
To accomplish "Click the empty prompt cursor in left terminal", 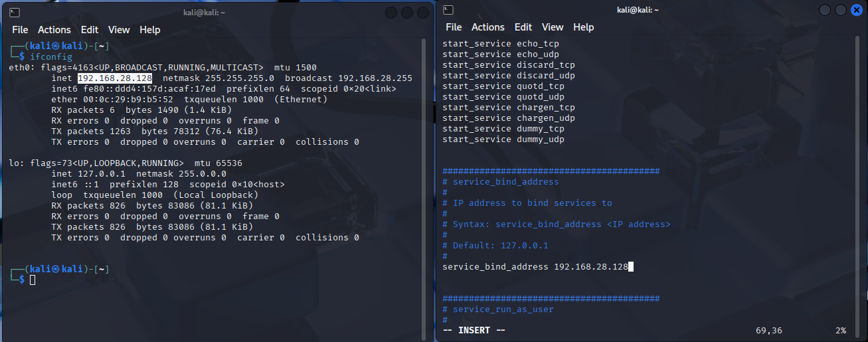I will tap(33, 280).
